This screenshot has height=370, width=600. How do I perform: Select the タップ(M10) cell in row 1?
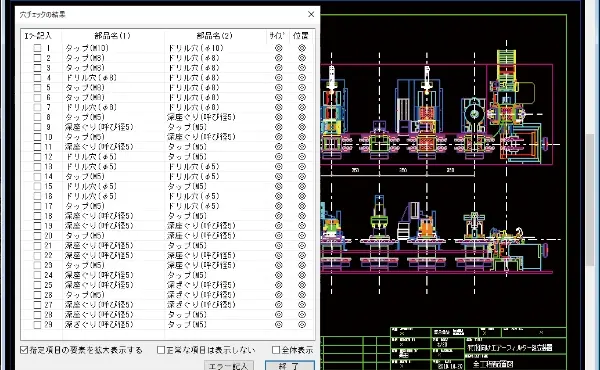tap(87, 48)
